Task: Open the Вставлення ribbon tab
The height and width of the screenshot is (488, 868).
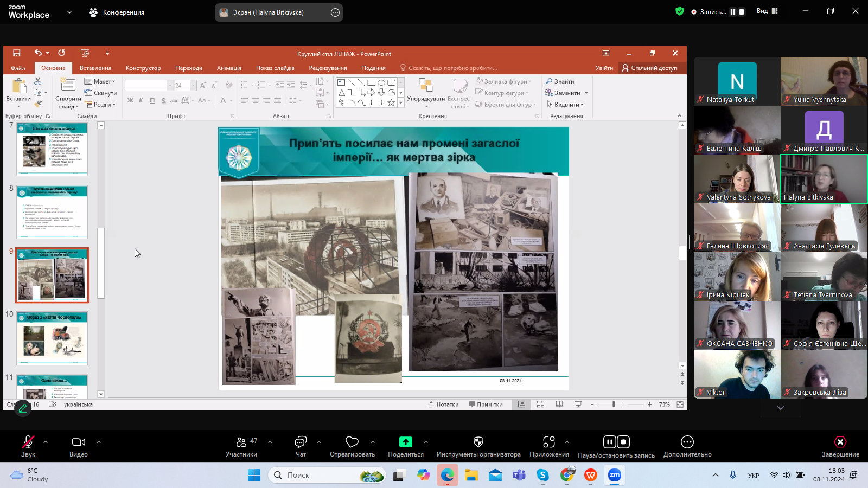Action: tap(95, 68)
